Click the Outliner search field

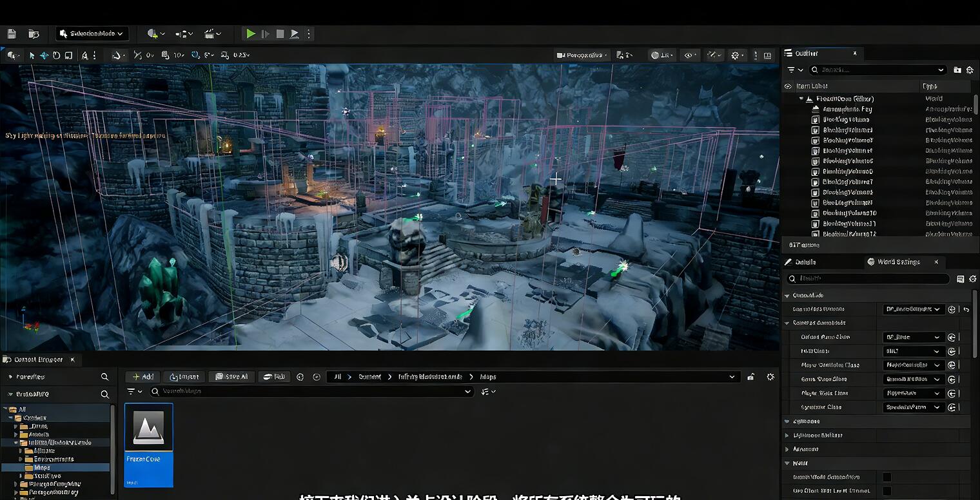(x=876, y=70)
